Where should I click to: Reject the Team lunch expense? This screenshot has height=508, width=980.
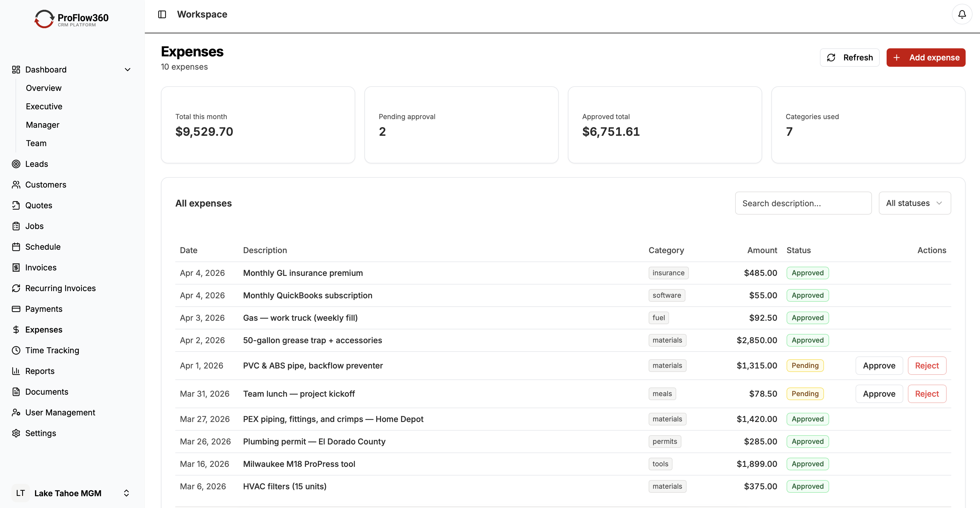tap(926, 394)
